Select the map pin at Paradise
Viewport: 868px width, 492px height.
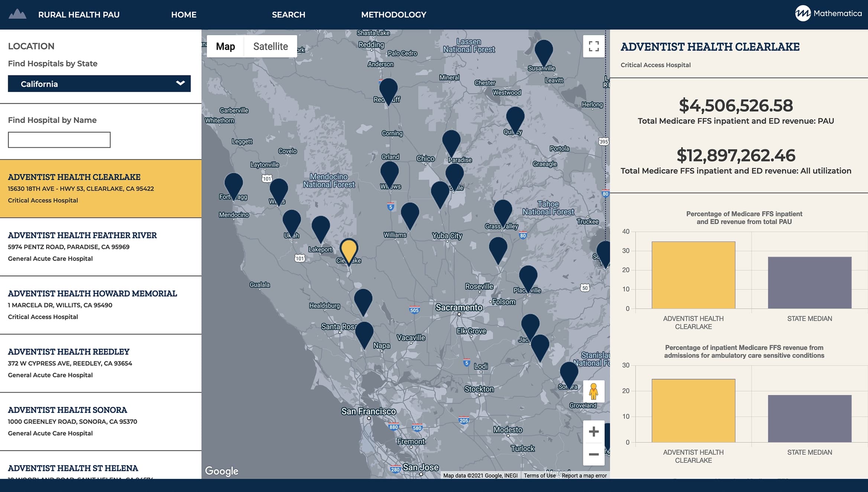click(451, 142)
